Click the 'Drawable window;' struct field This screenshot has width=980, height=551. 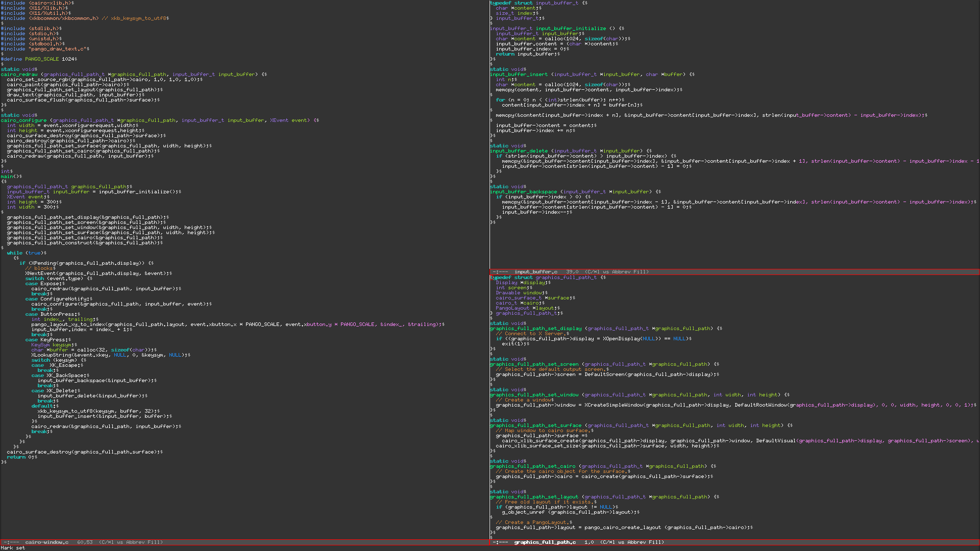[x=522, y=293]
